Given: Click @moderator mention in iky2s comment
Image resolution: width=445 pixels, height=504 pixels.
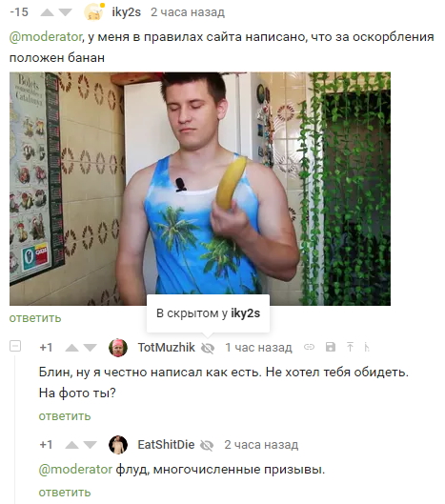Looking at the screenshot, I should (46, 37).
